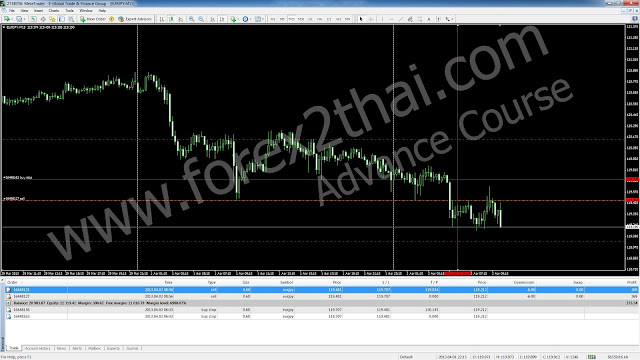Select the W1 timeframe
This screenshot has width=640, height=360.
click(x=338, y=19)
